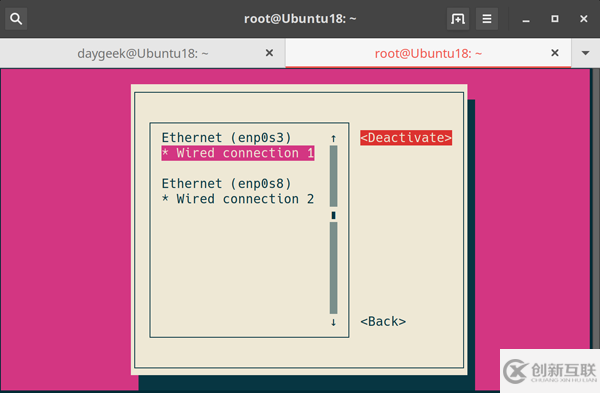Click the connection list scrollbar track

click(x=333, y=230)
